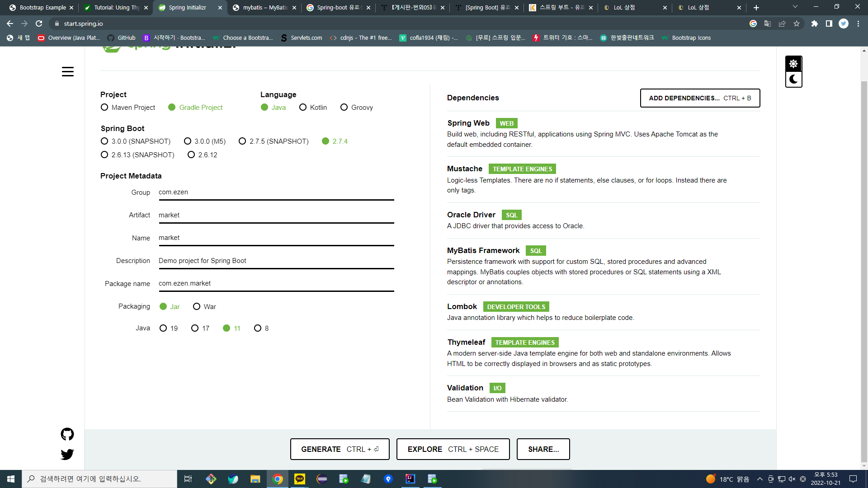This screenshot has height=488, width=868.
Task: Choose Kotlin as the language
Action: pyautogui.click(x=302, y=108)
